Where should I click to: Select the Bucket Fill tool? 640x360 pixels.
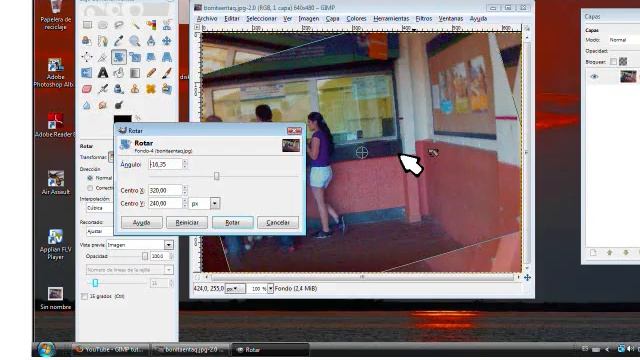point(119,73)
